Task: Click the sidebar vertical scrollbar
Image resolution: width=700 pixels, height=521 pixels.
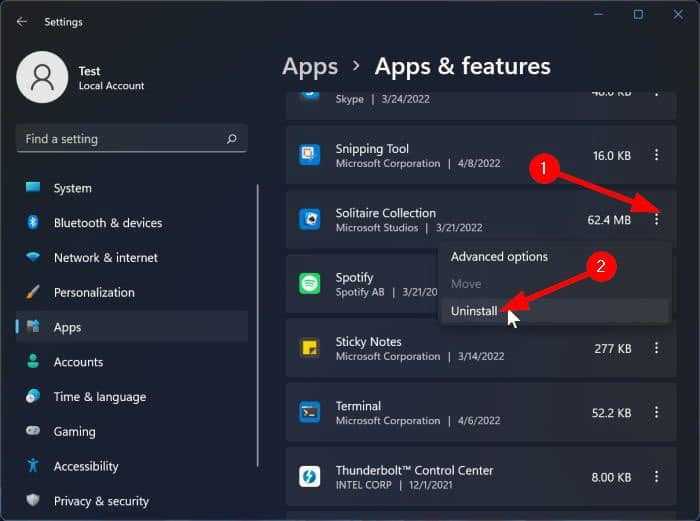Action: [258, 325]
